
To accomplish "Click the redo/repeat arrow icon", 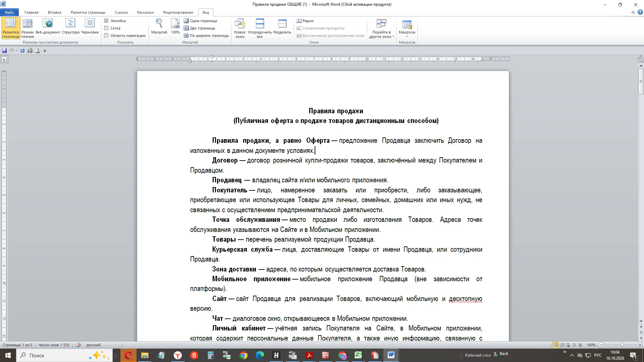I will tap(22, 51).
